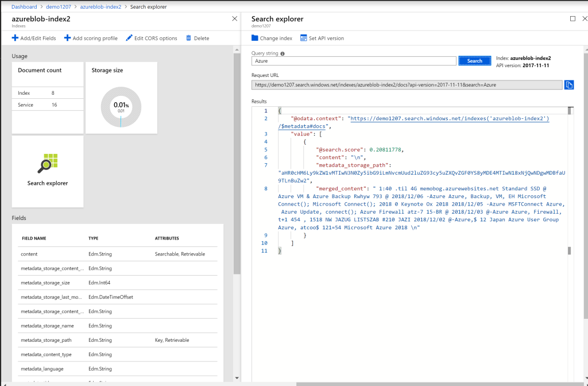Screen dimensions: 588x386
Task: Select the content field row
Action: tap(118, 254)
